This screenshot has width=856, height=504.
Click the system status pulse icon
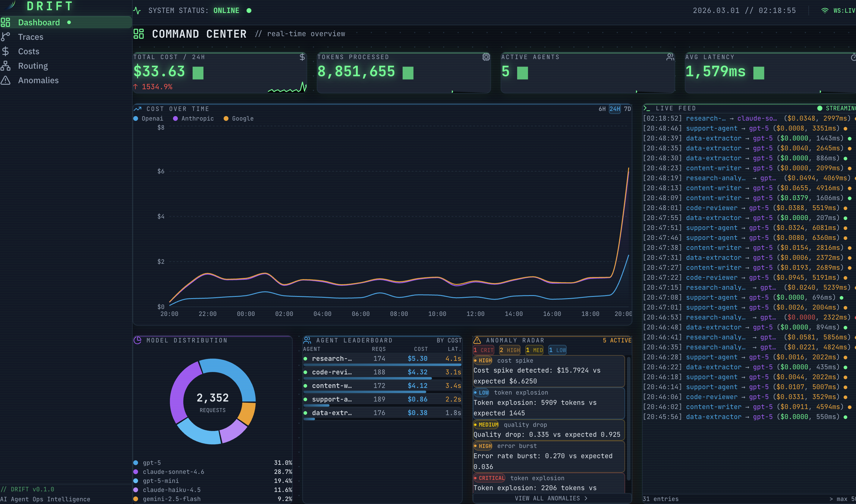click(x=137, y=11)
